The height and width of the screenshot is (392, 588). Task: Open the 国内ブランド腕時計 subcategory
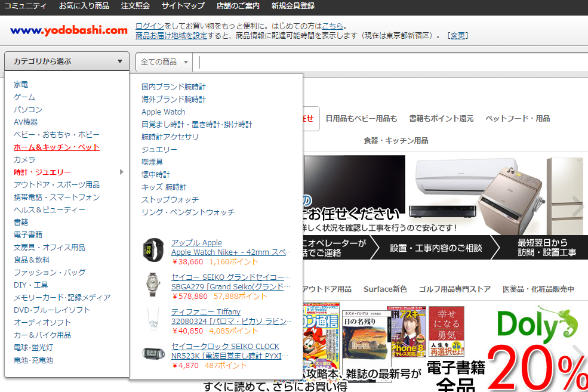pyautogui.click(x=174, y=87)
